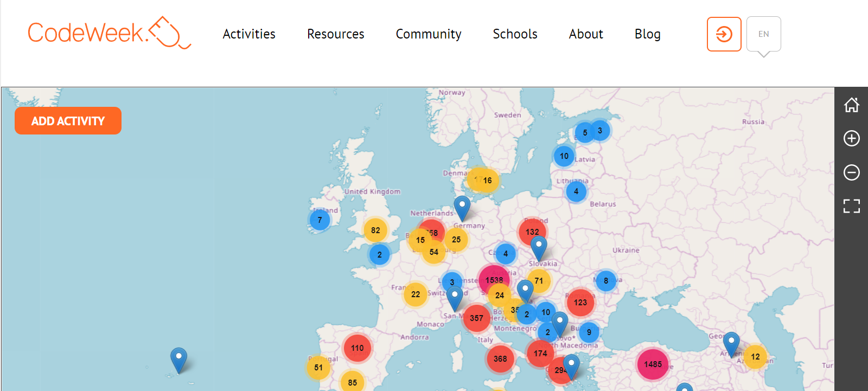Image resolution: width=868 pixels, height=391 pixels.
Task: Zoom in with the plus icon
Action: [x=851, y=138]
